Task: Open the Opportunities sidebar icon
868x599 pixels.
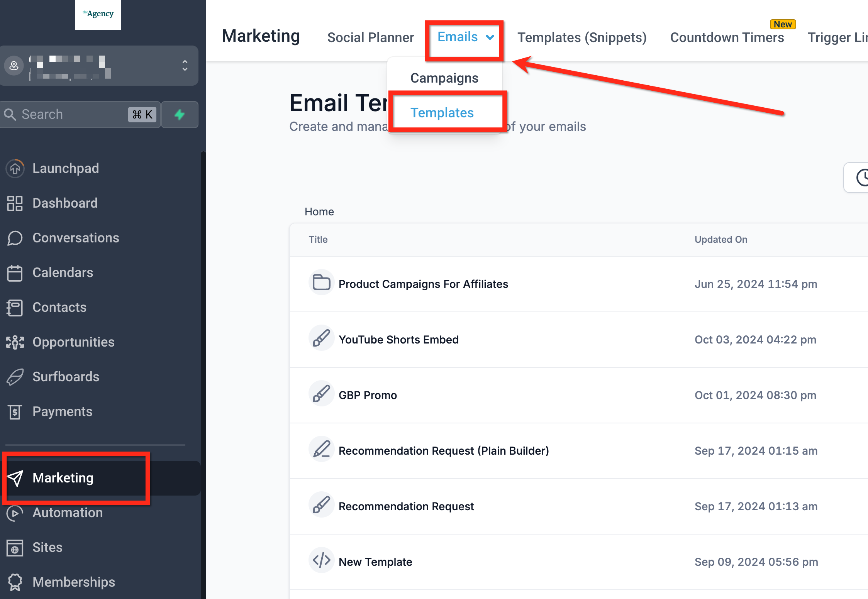Action: pos(15,342)
